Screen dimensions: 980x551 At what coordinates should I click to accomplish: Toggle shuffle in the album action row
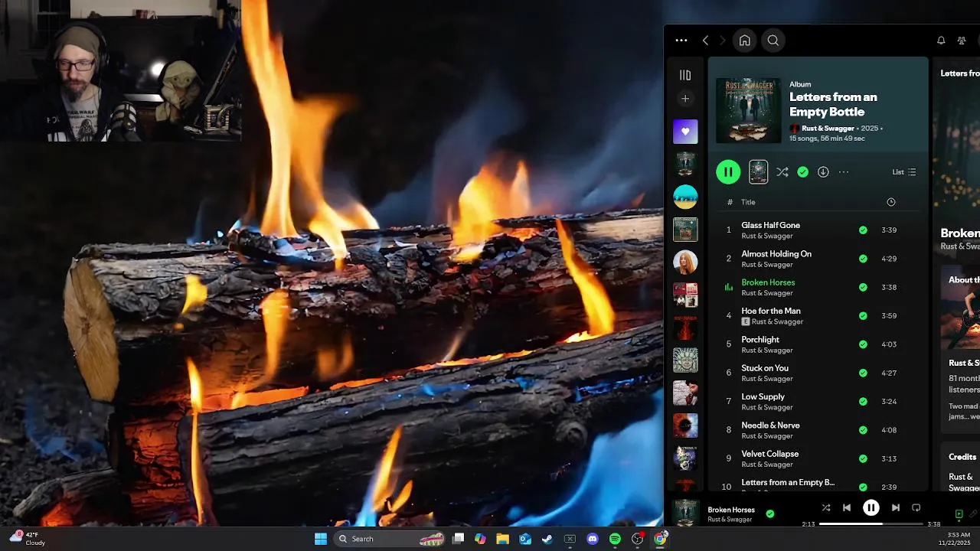pyautogui.click(x=782, y=172)
